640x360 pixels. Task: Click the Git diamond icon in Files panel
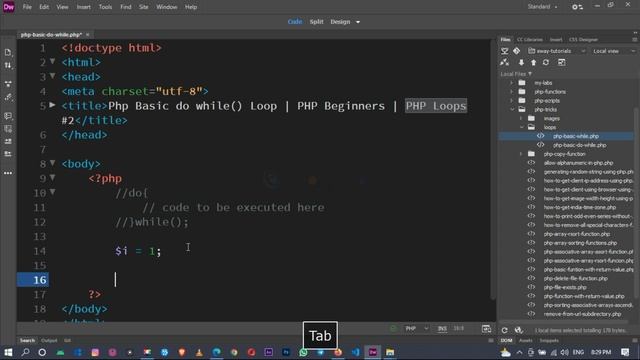click(516, 51)
